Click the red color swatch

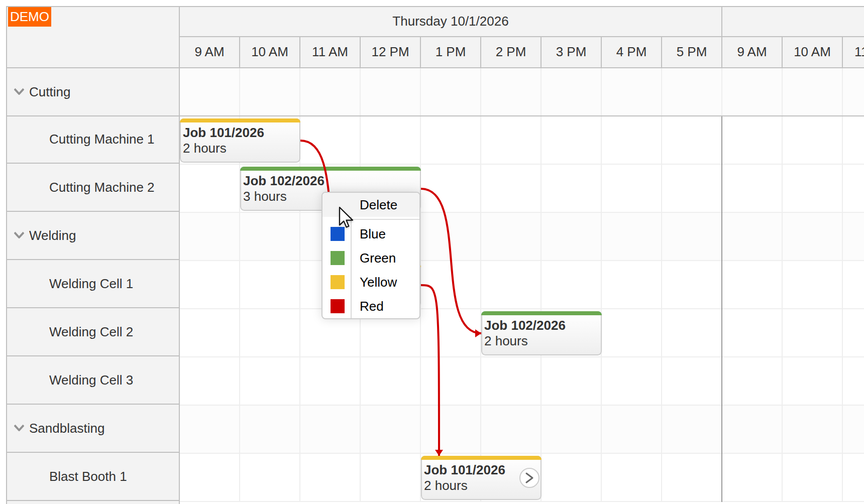pos(338,306)
